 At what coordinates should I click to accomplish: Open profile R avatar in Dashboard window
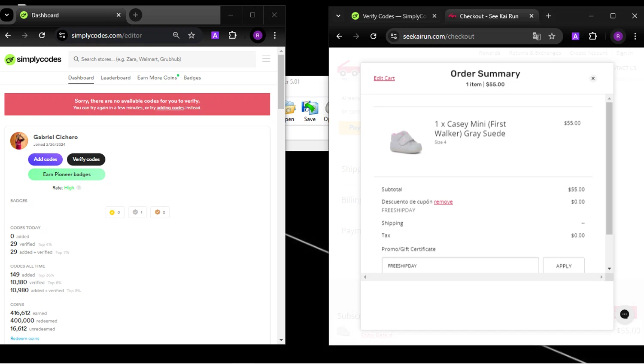point(258,35)
